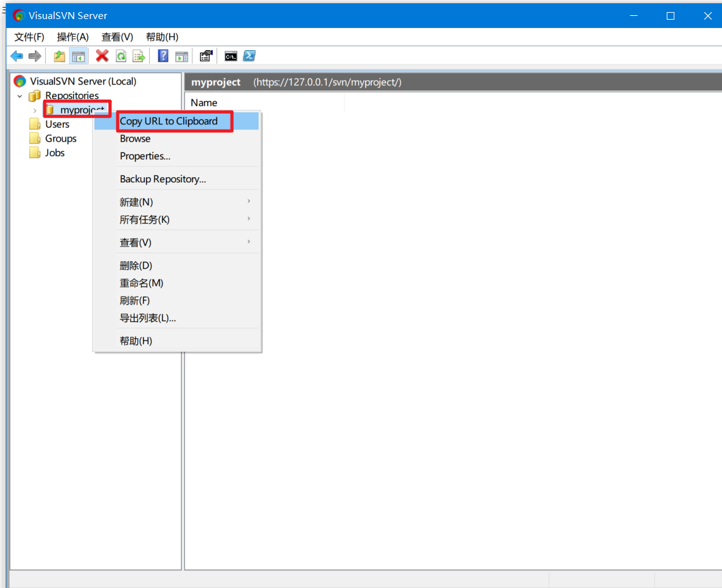722x588 pixels.
Task: Open the 新建(N) submenu arrow
Action: pos(249,201)
